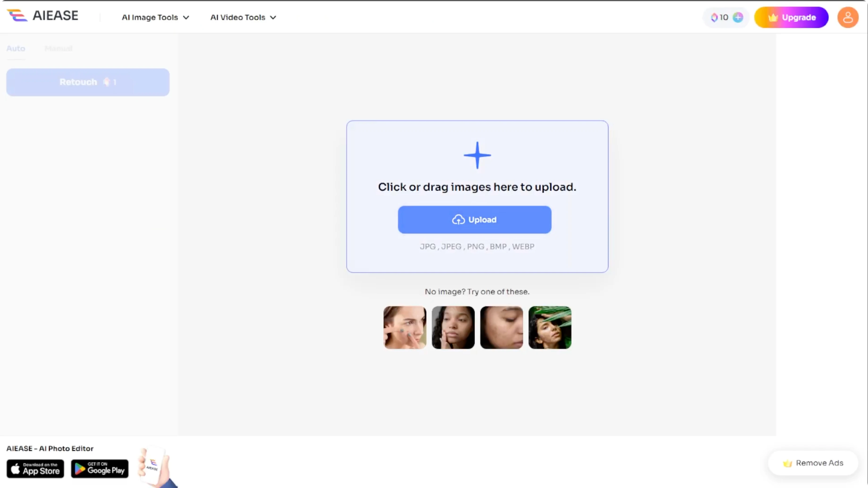Click the blue sparkle plus icon
The width and height of the screenshot is (868, 488).
point(477,155)
